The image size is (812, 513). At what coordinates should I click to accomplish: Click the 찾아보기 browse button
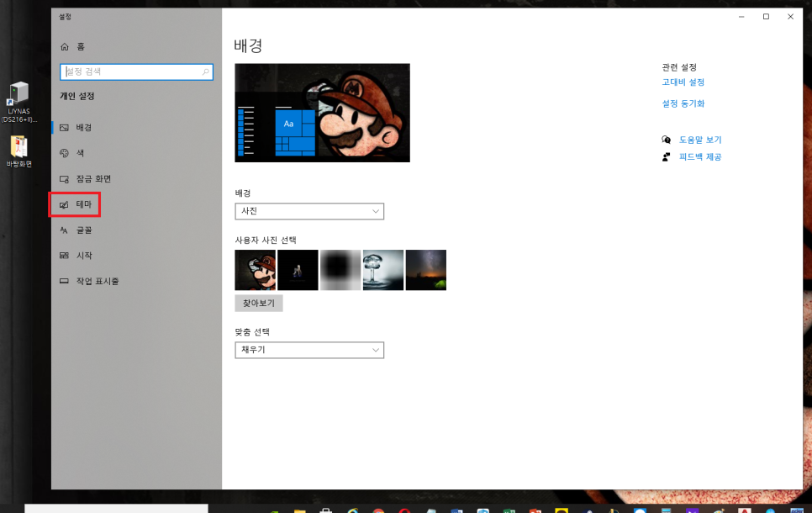coord(259,303)
